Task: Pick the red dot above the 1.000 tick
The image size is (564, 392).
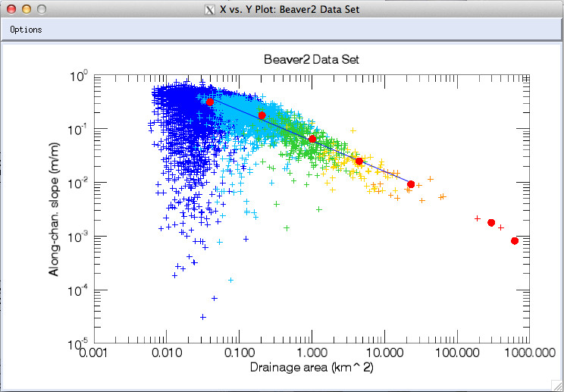Action: [312, 139]
